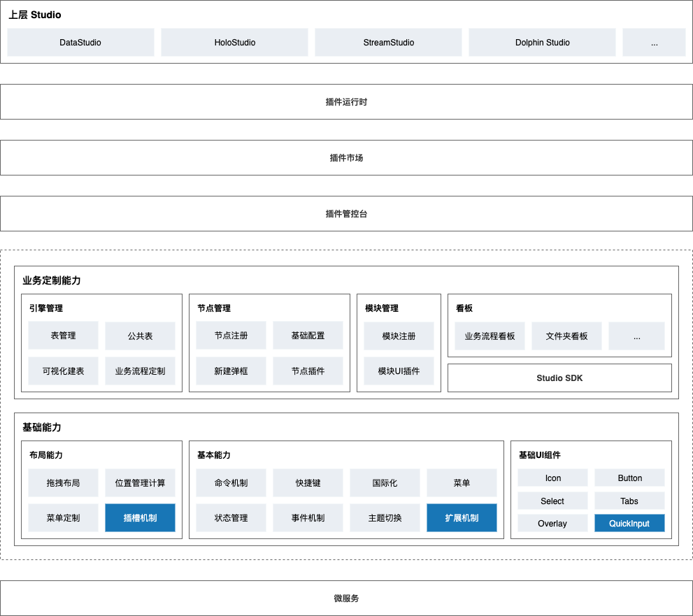Select the Icon component block
693x616 pixels.
pos(553,478)
